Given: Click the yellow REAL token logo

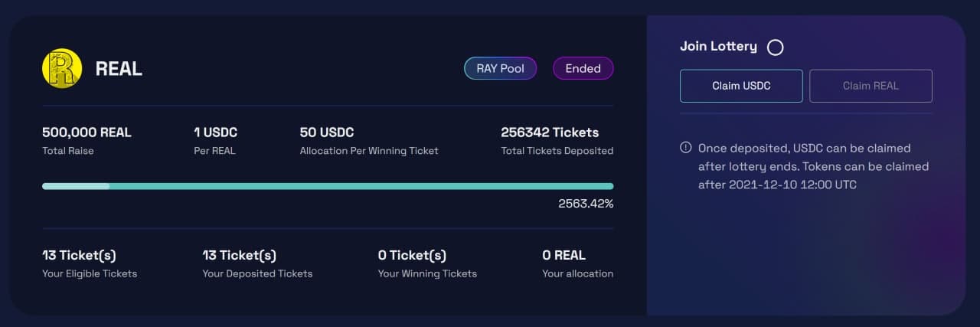Looking at the screenshot, I should [x=62, y=68].
